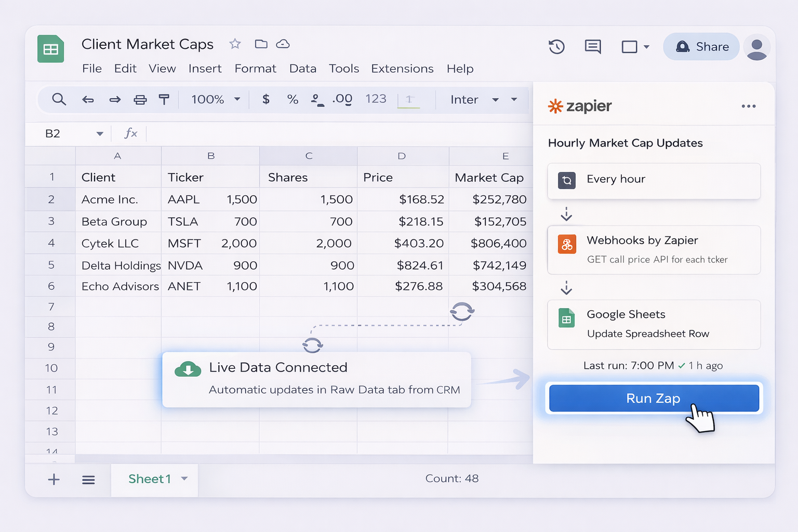Click the Last run: 7:00 PM text

click(629, 366)
